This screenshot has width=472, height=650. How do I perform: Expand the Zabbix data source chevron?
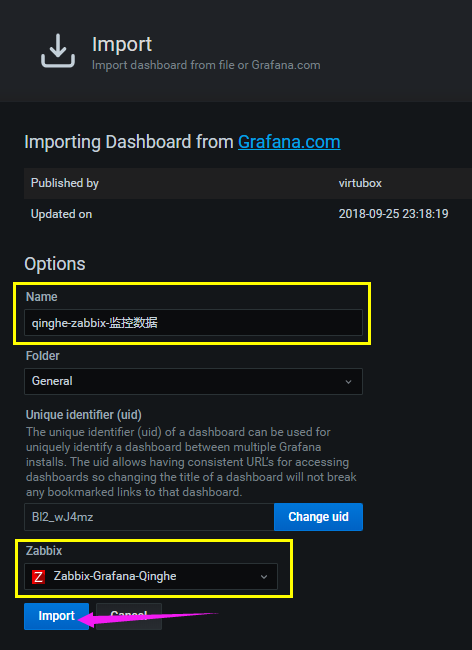[264, 577]
